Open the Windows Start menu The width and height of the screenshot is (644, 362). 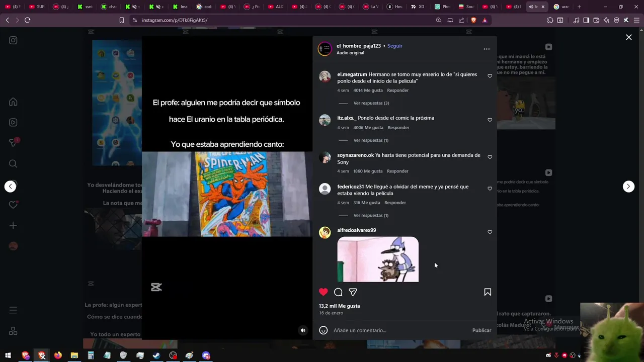click(x=8, y=355)
